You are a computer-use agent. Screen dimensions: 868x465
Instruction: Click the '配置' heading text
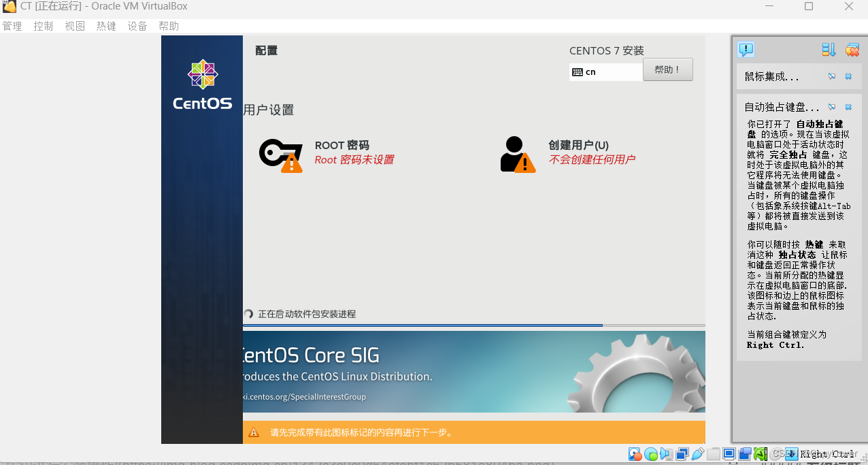click(x=267, y=50)
